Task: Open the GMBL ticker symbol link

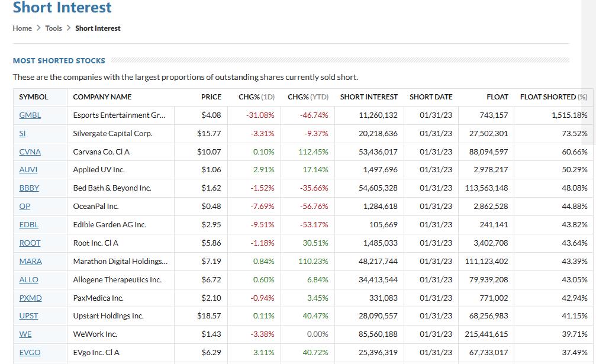Action: click(30, 115)
